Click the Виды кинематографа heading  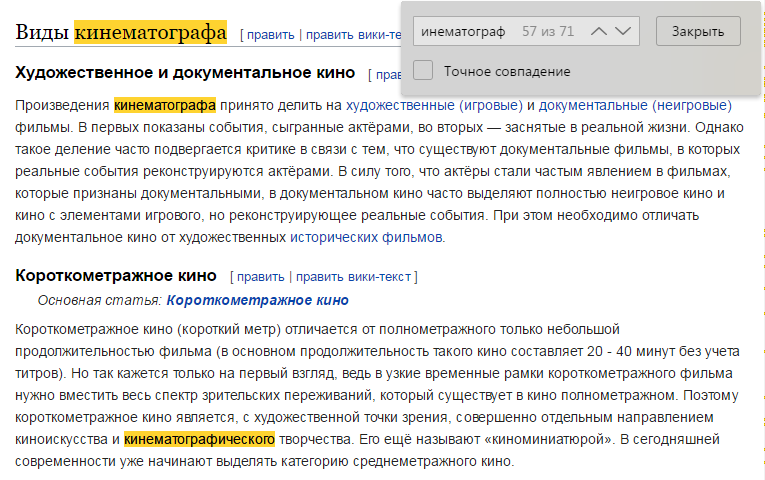pyautogui.click(x=121, y=32)
